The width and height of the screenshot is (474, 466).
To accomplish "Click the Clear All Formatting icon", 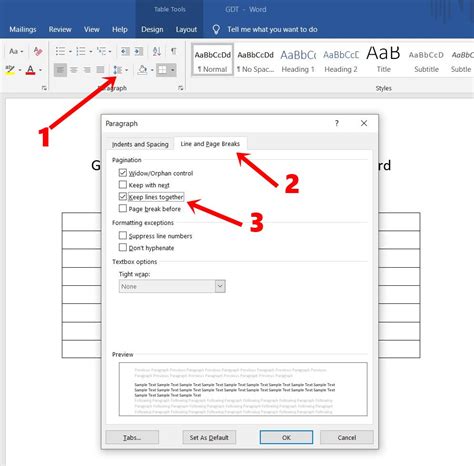I will [x=38, y=51].
